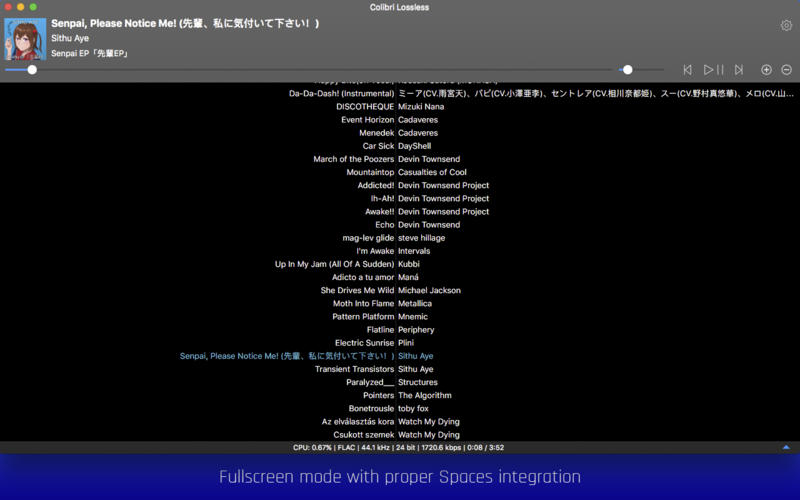This screenshot has height=500, width=800.
Task: Click artist Michael Jackson
Action: [429, 290]
